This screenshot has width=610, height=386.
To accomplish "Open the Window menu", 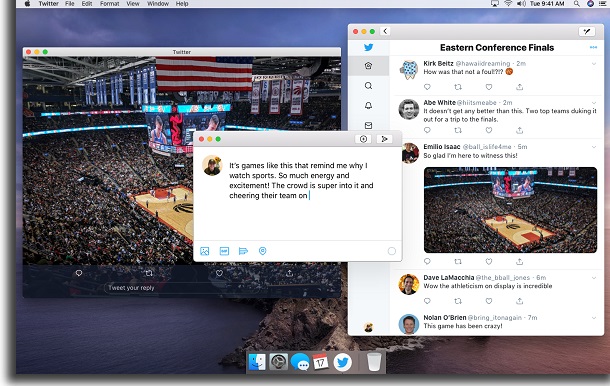I will [x=158, y=4].
